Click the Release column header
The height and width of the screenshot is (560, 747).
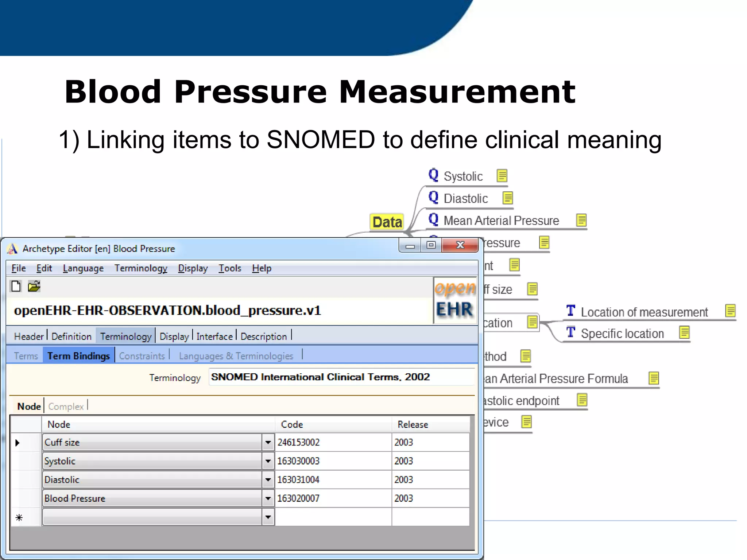click(x=431, y=424)
